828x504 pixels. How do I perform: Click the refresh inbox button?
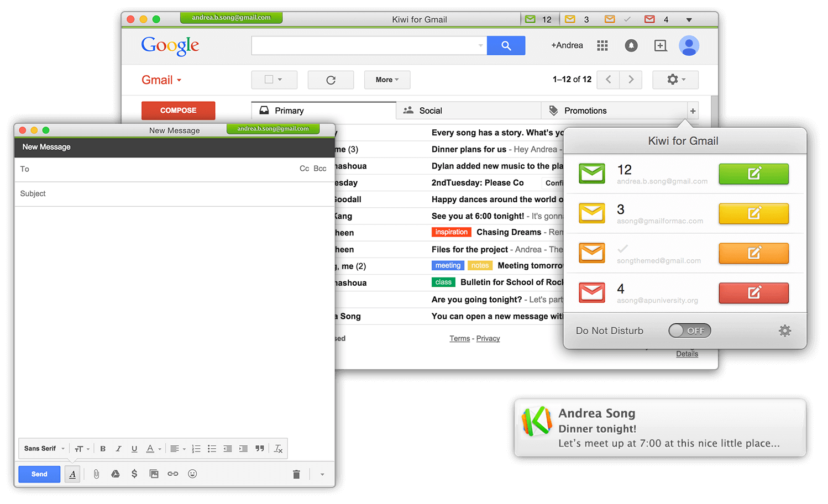(x=331, y=80)
